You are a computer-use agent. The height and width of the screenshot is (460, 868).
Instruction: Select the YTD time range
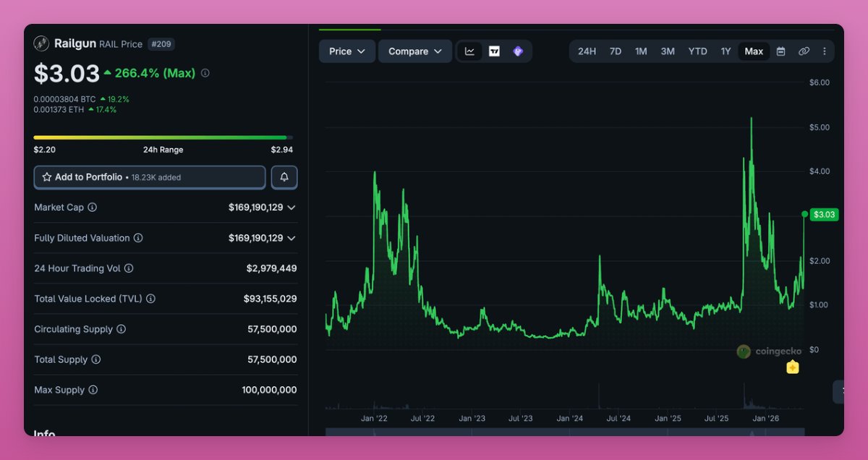(x=698, y=51)
